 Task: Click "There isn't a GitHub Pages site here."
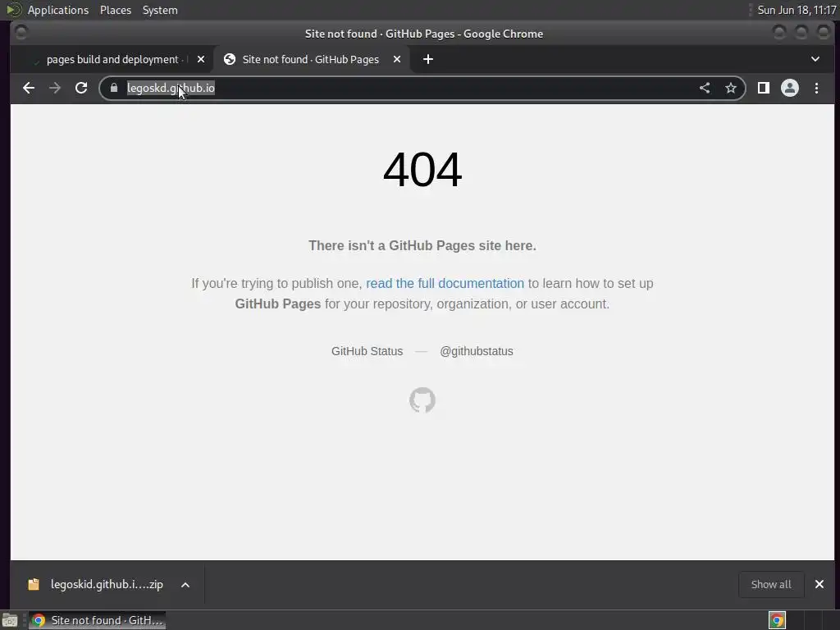422,246
